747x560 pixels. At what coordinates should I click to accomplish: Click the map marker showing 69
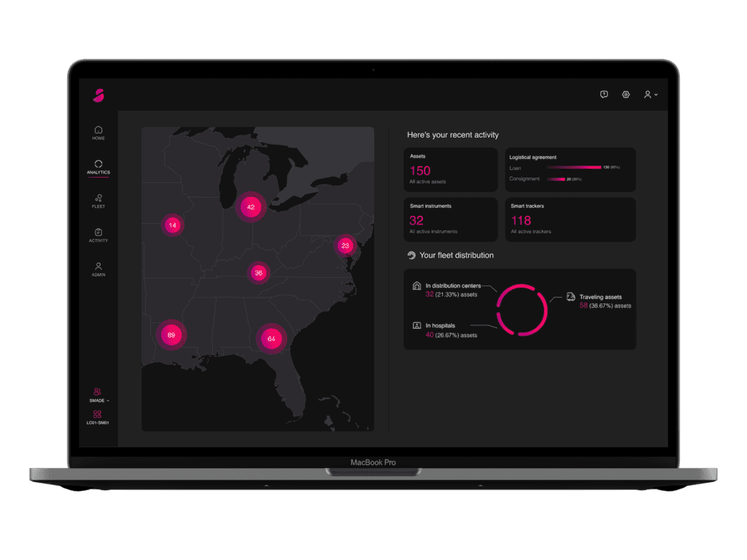pos(172,335)
